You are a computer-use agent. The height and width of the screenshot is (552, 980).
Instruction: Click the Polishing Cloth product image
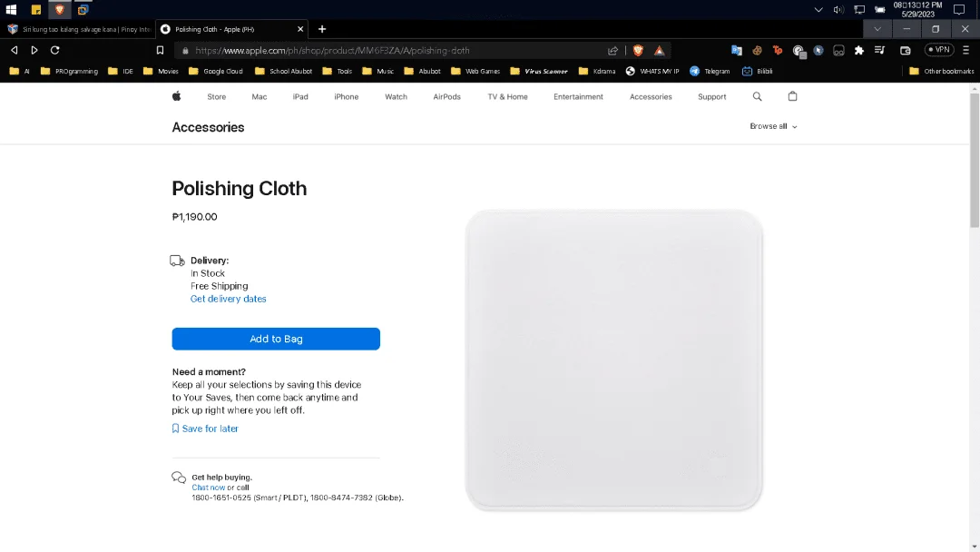(613, 360)
